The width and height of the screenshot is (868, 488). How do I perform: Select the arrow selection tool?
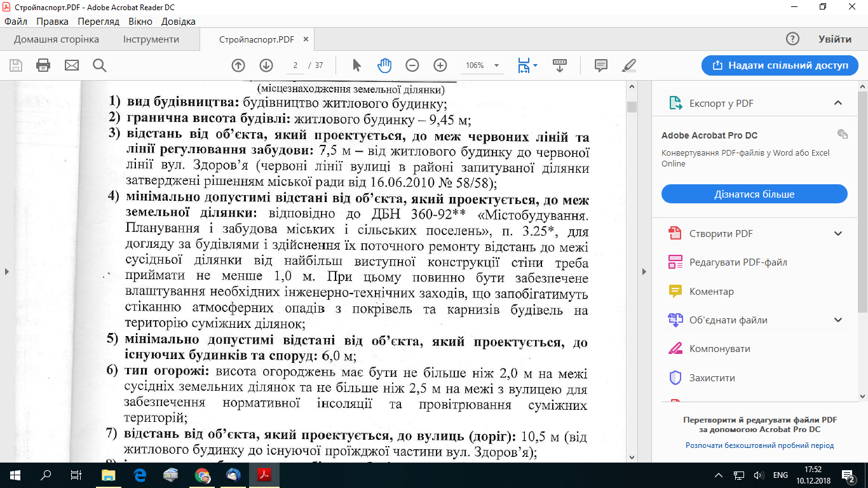point(356,65)
